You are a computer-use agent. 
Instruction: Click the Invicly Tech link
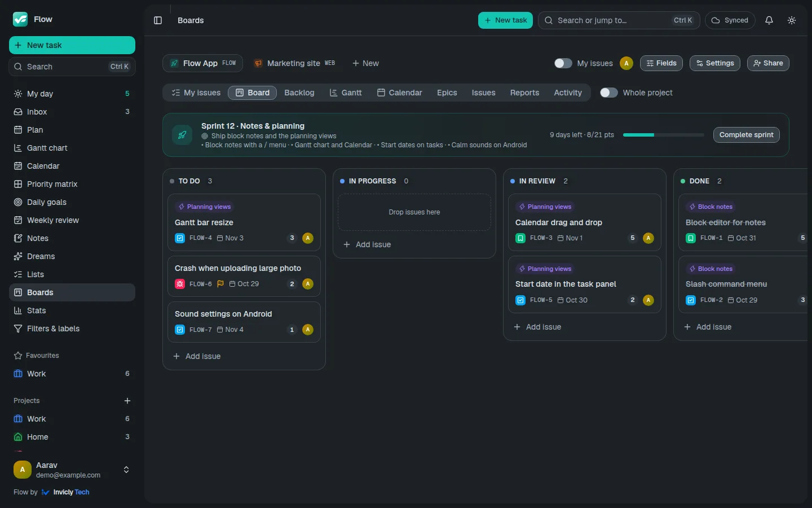pyautogui.click(x=65, y=492)
